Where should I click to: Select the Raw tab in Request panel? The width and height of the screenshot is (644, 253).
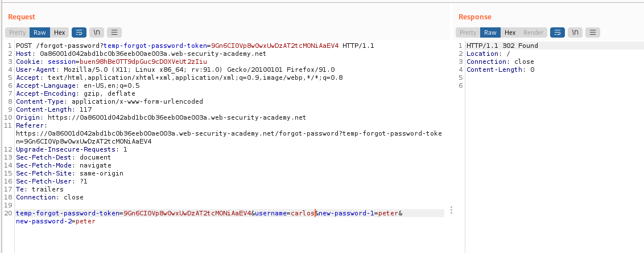click(x=40, y=32)
